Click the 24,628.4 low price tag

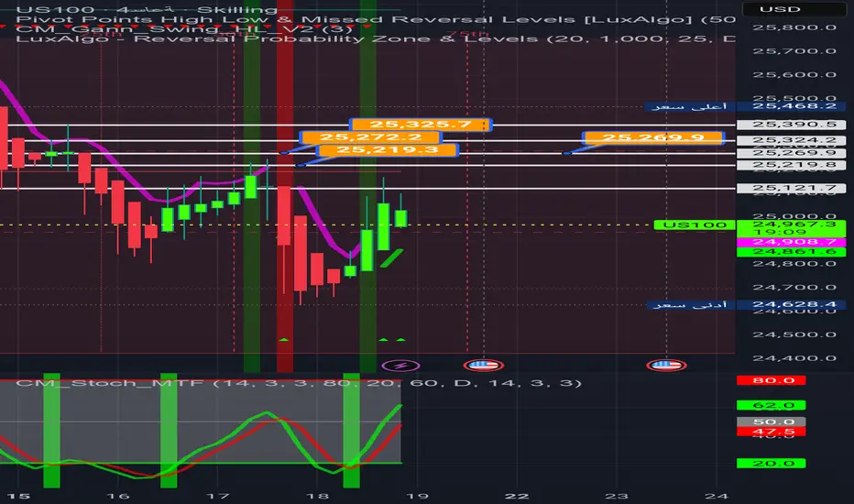[x=791, y=304]
